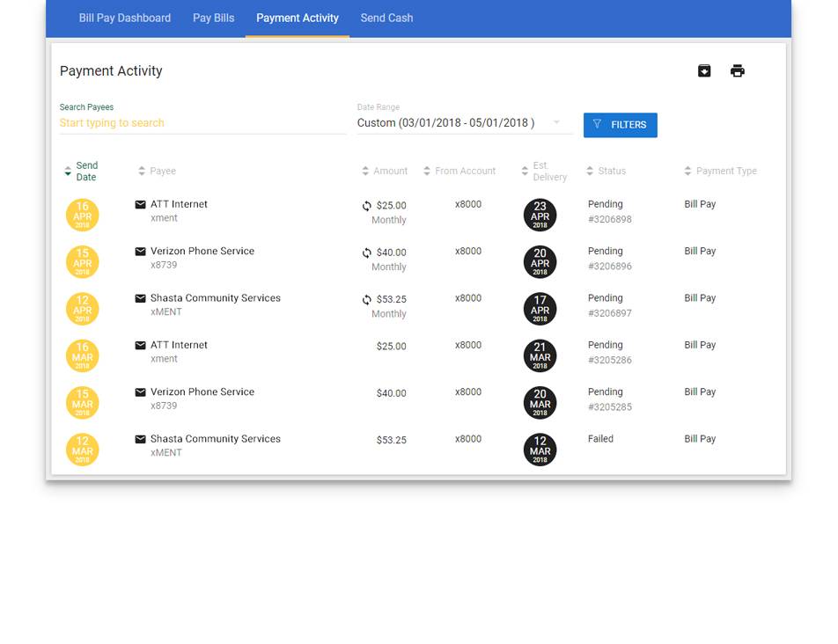Click the Search Payees input field
This screenshot has width=838, height=644.
(203, 123)
